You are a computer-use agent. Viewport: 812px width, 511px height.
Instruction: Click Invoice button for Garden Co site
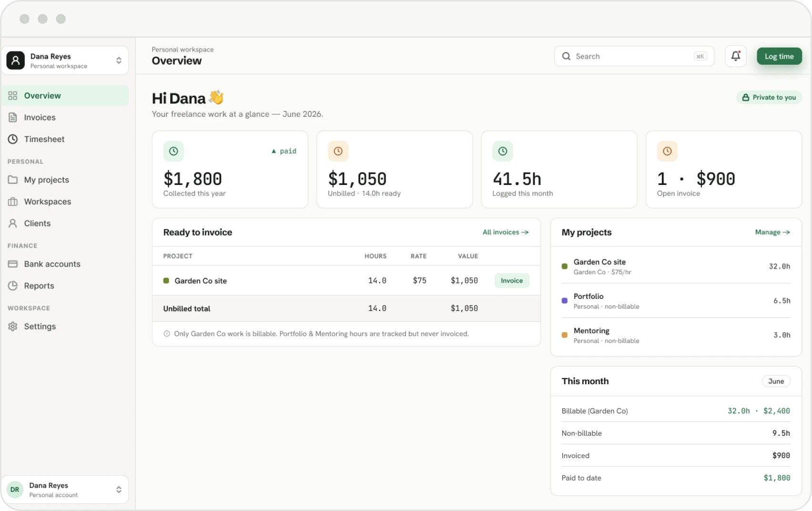(512, 281)
